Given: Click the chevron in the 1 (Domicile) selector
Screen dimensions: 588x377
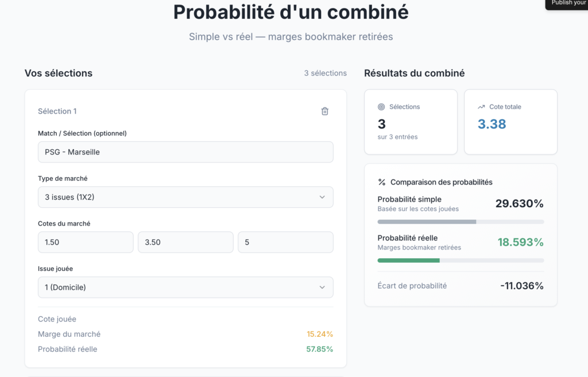Looking at the screenshot, I should pos(322,287).
